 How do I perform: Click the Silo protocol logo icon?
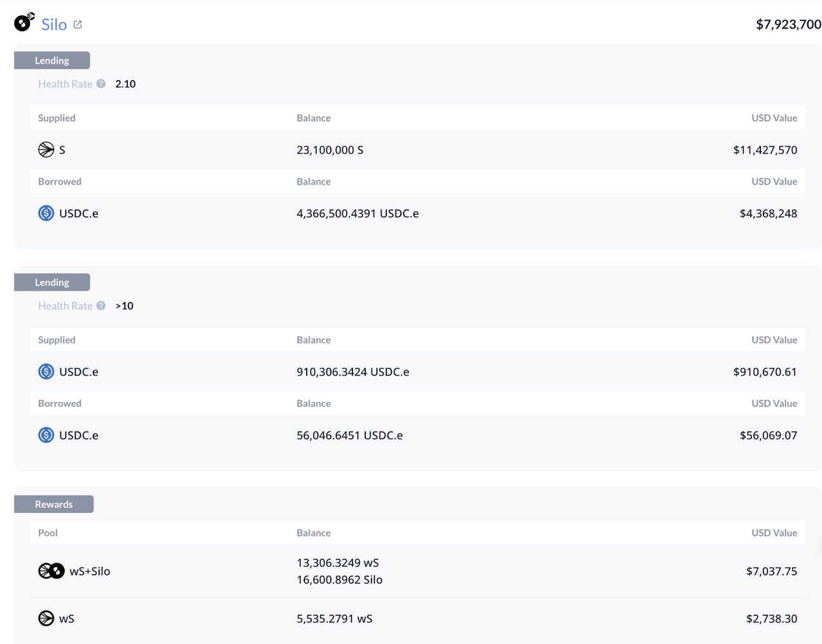[x=24, y=22]
